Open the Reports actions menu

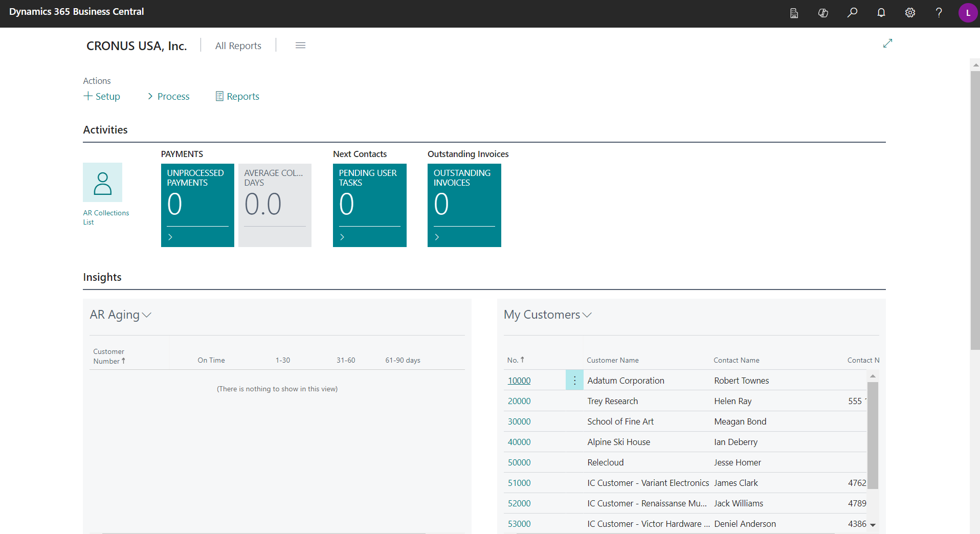(237, 96)
